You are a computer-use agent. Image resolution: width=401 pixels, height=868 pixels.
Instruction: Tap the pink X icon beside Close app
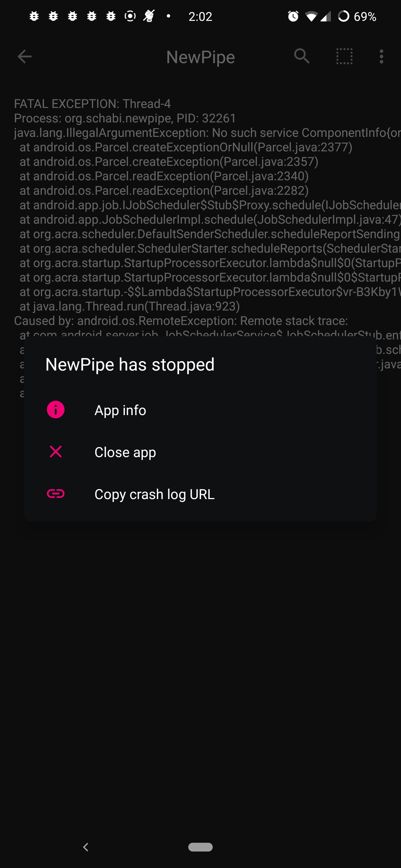click(x=56, y=452)
